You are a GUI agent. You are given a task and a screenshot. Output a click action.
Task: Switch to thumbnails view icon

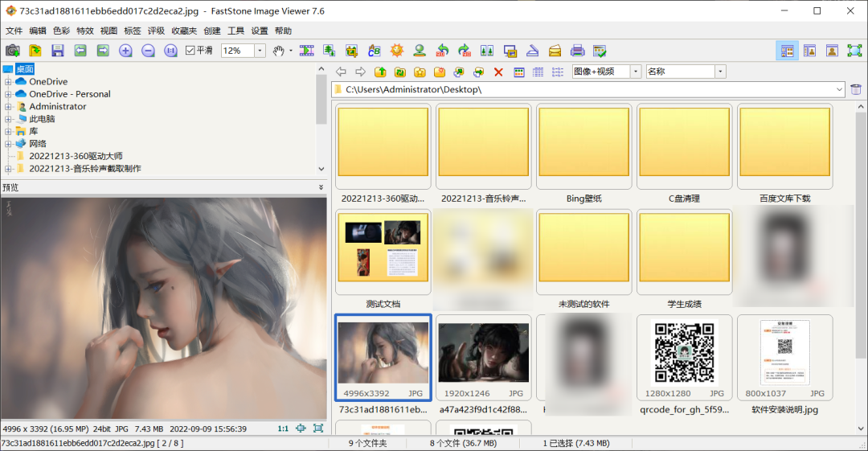coord(518,72)
